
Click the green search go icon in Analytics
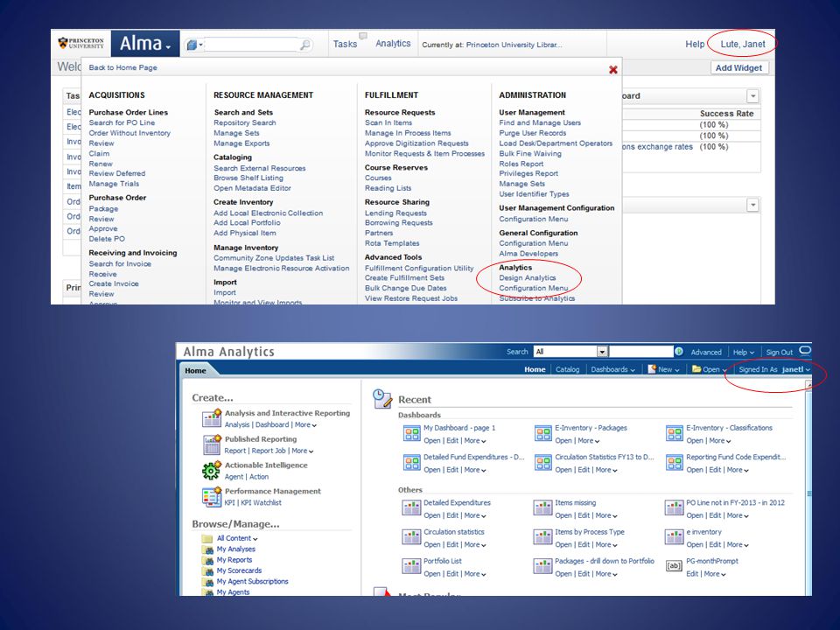[679, 352]
